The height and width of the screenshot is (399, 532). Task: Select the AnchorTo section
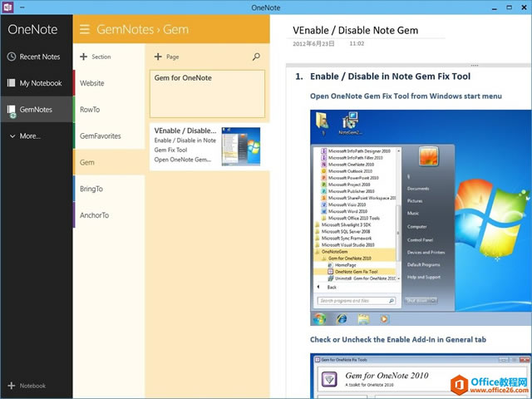click(109, 215)
